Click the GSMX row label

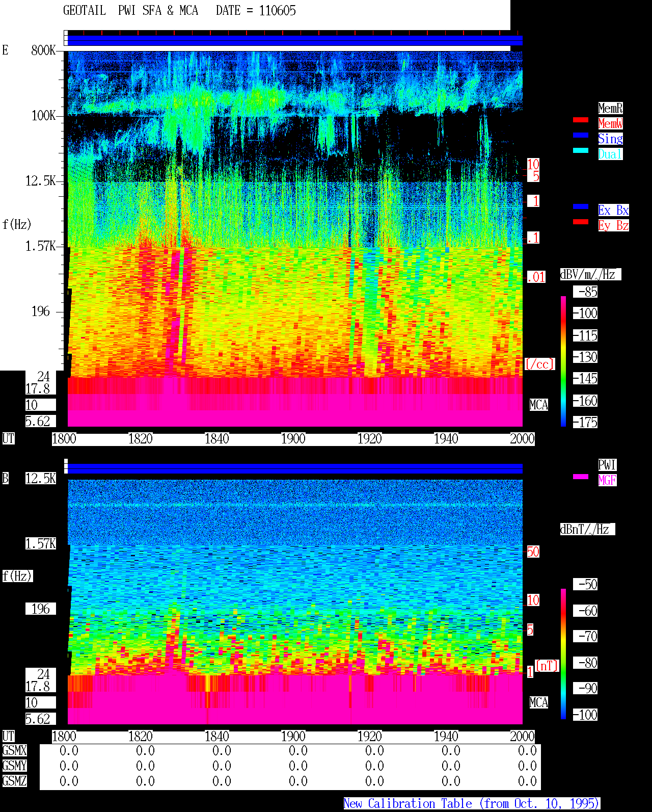tap(14, 750)
